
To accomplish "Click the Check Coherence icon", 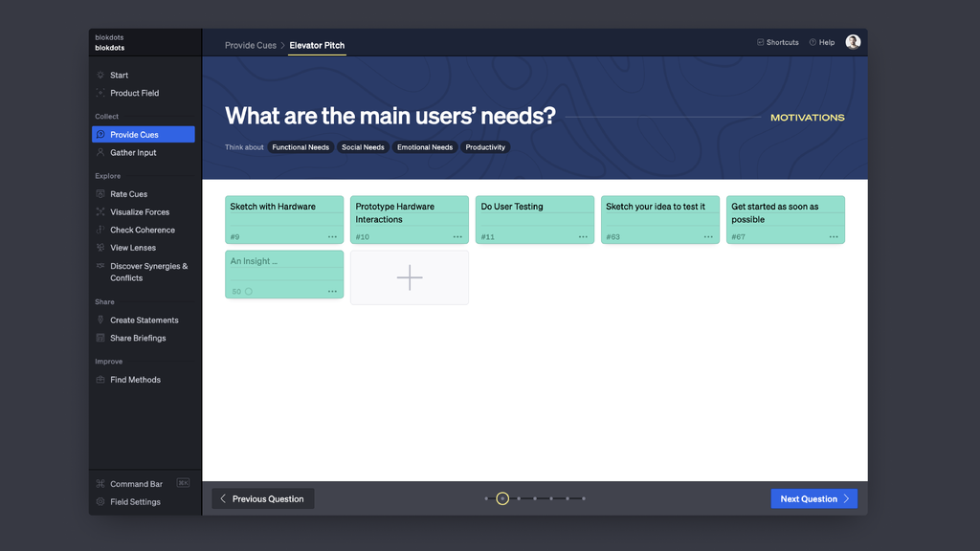I will click(100, 230).
